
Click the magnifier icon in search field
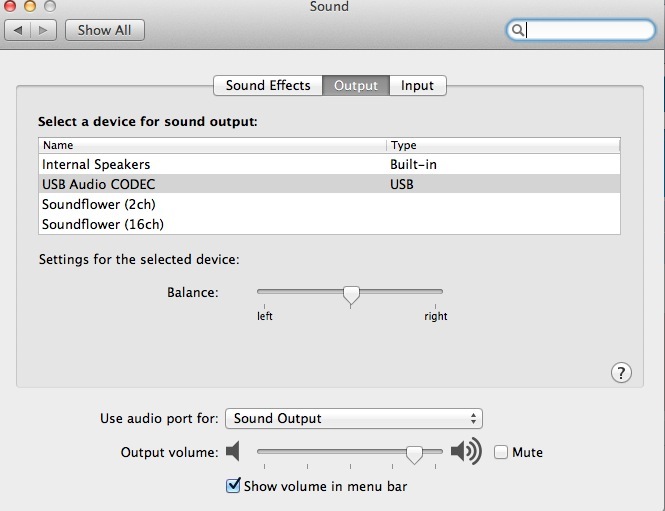pyautogui.click(x=517, y=30)
